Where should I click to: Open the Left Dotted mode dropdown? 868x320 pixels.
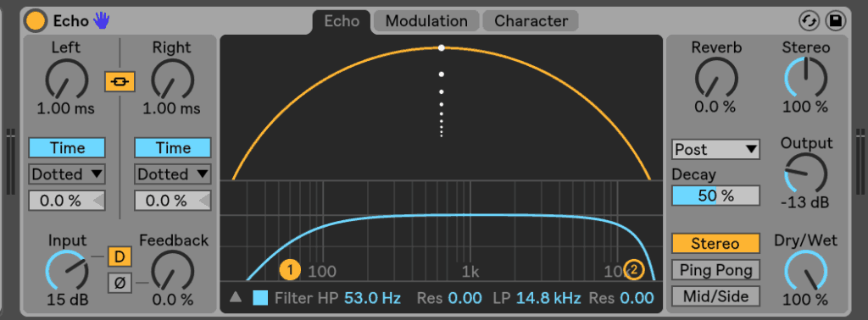tap(67, 174)
